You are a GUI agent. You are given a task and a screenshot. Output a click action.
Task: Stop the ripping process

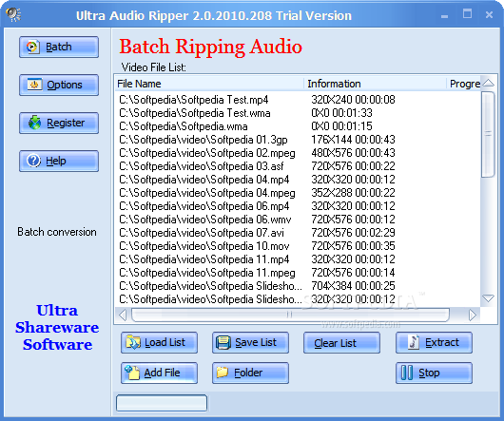pos(434,373)
